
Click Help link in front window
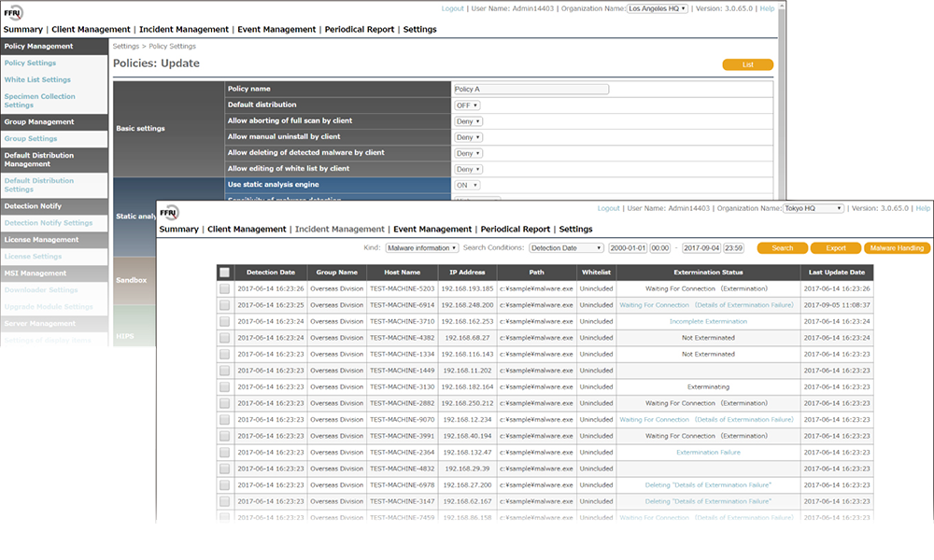coord(923,208)
